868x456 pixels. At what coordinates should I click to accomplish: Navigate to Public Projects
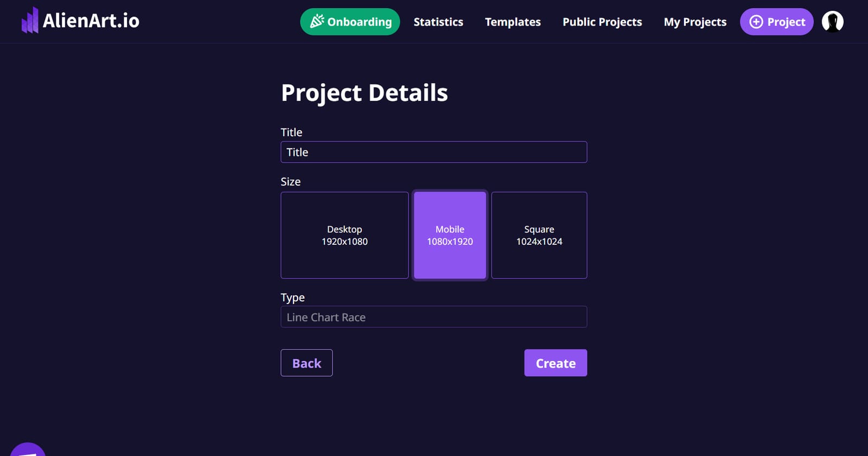[x=602, y=22]
